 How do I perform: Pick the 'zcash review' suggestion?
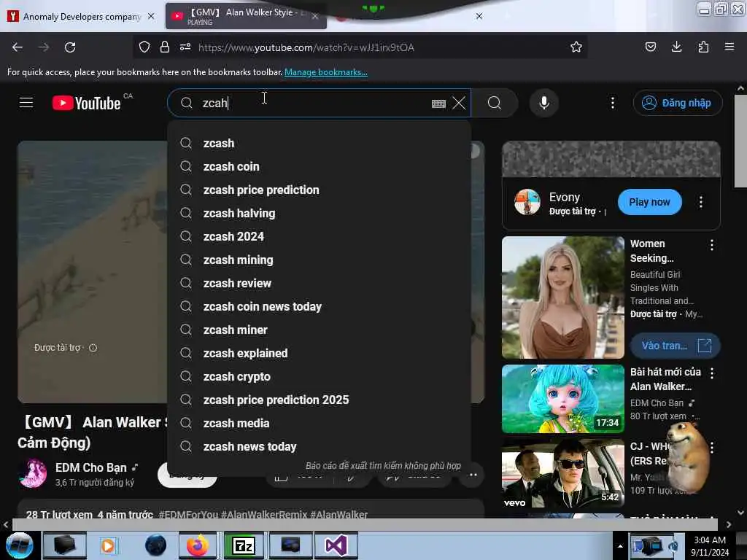(320, 284)
